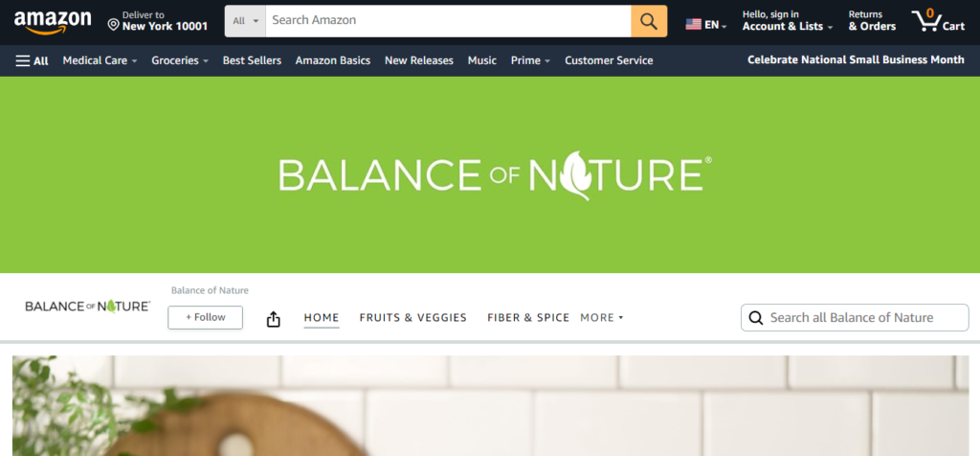Open the Best Sellers link
This screenshot has width=980, height=456.
(x=252, y=60)
